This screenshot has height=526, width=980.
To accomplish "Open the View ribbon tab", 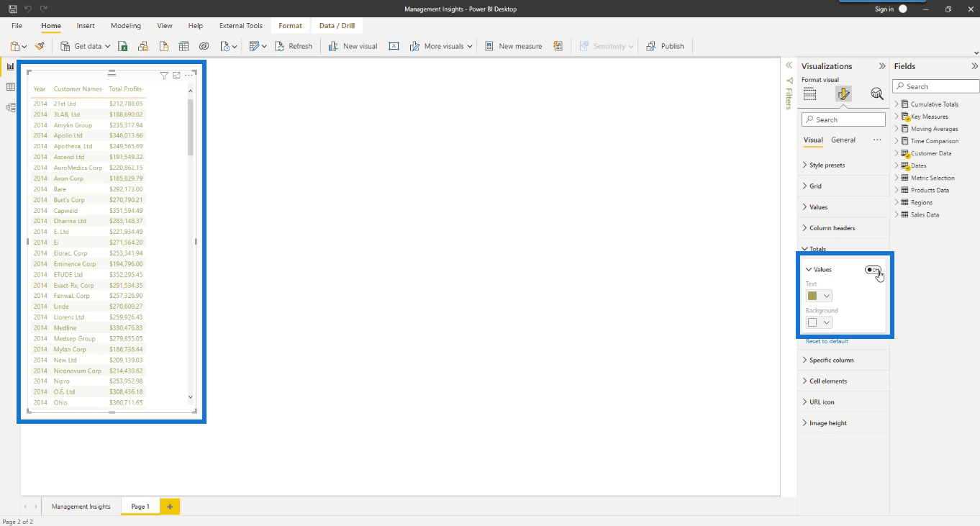I will coord(165,26).
